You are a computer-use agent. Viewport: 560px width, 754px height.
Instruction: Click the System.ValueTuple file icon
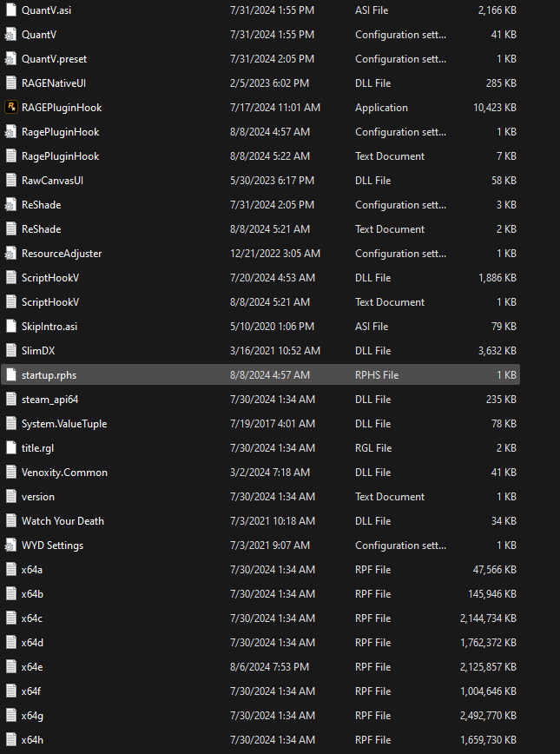pos(11,424)
